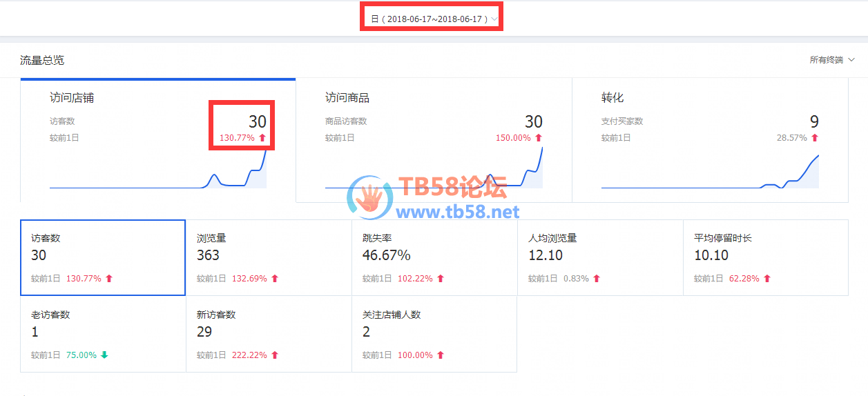868x396 pixels.
Task: Select the 访问店铺 overview tab
Action: (x=158, y=140)
